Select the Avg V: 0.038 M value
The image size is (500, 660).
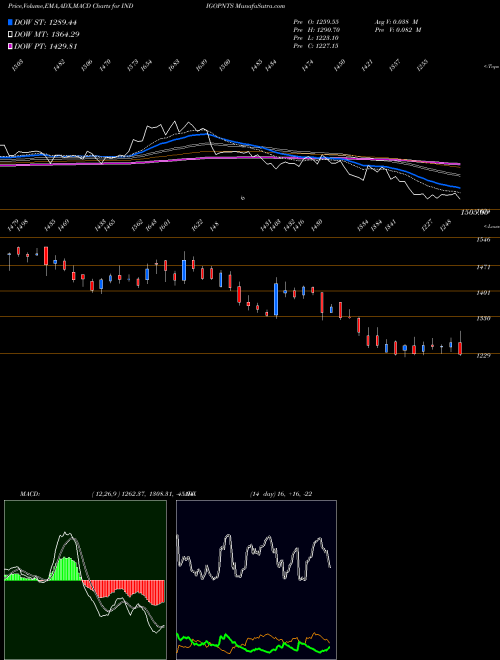pos(397,21)
